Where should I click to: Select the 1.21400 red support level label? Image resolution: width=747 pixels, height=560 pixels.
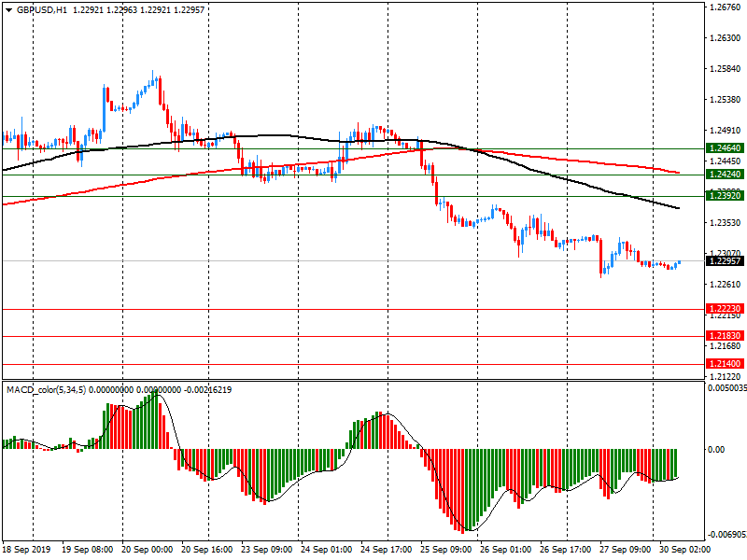[726, 364]
